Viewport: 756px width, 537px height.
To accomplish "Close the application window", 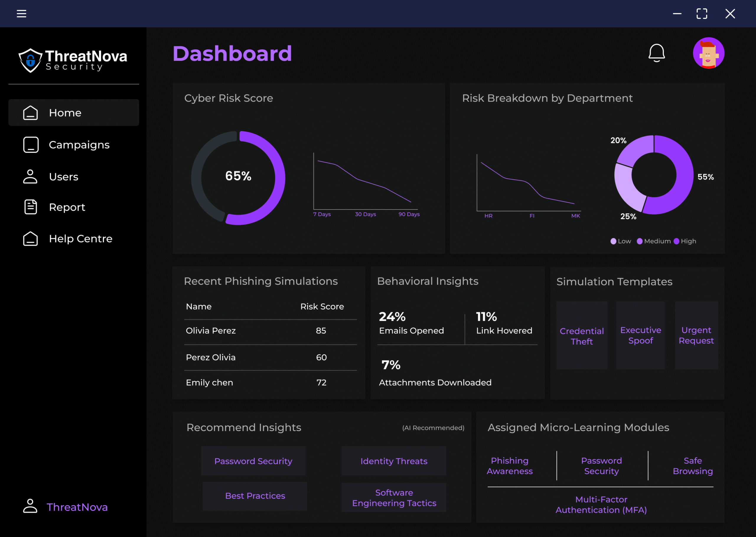I will [x=730, y=14].
